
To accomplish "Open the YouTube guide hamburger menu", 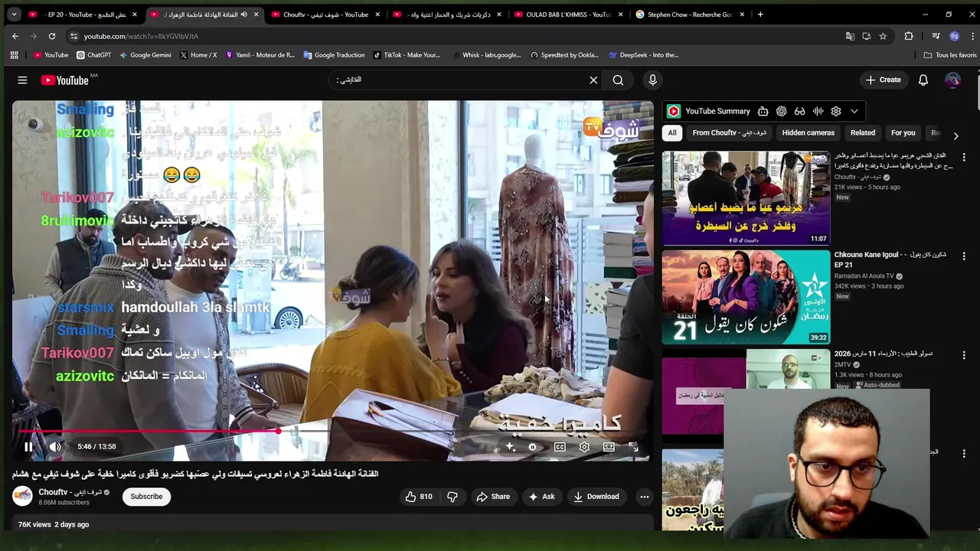I will [x=22, y=80].
